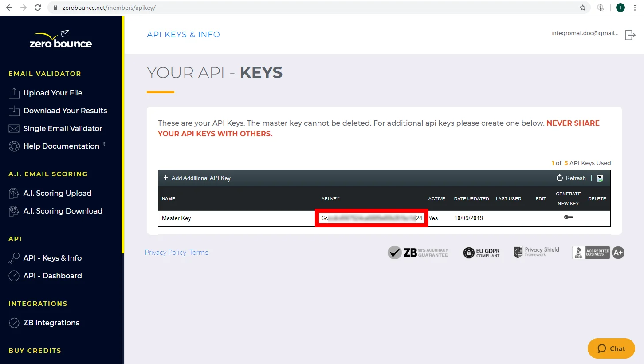The image size is (644, 364).
Task: Bookmark this page with the star icon
Action: [583, 8]
